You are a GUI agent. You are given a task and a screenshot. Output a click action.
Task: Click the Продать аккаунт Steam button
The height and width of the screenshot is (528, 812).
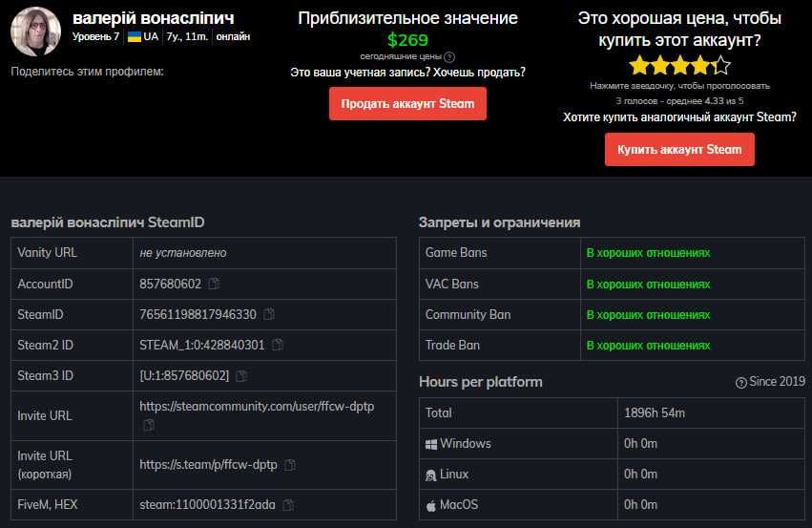pyautogui.click(x=407, y=104)
